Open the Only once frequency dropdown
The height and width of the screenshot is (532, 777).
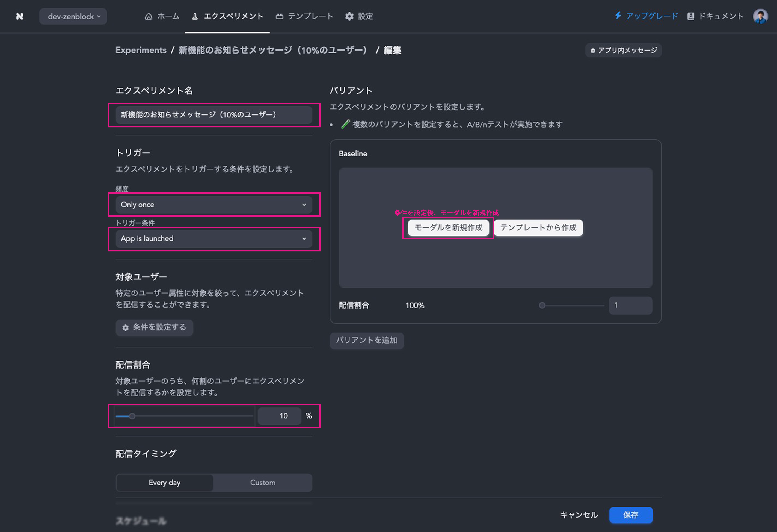214,205
